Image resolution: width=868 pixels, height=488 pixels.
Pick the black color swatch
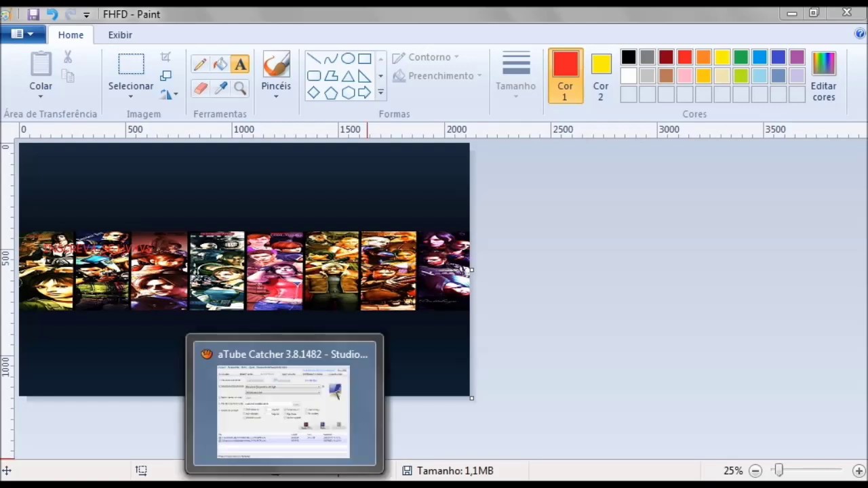coord(629,58)
